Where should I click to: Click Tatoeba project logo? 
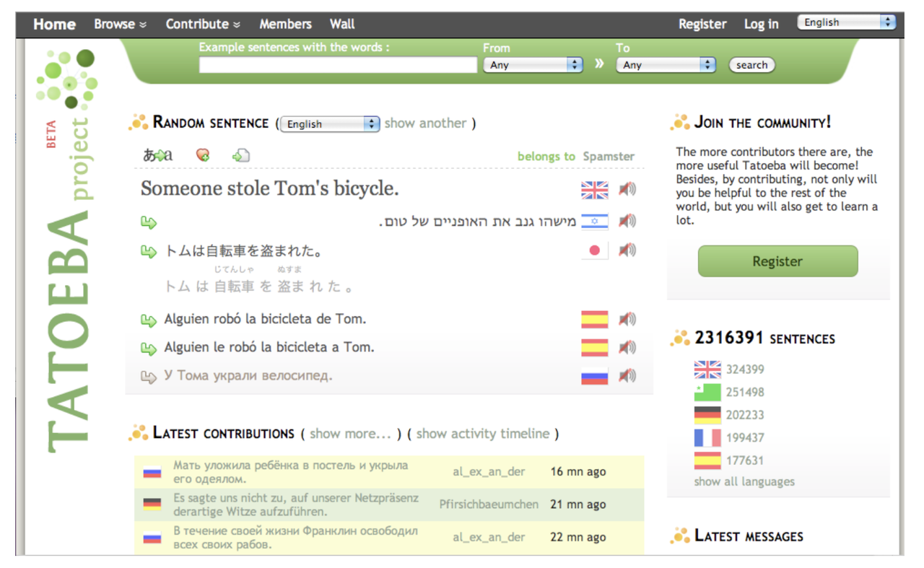coord(67,249)
